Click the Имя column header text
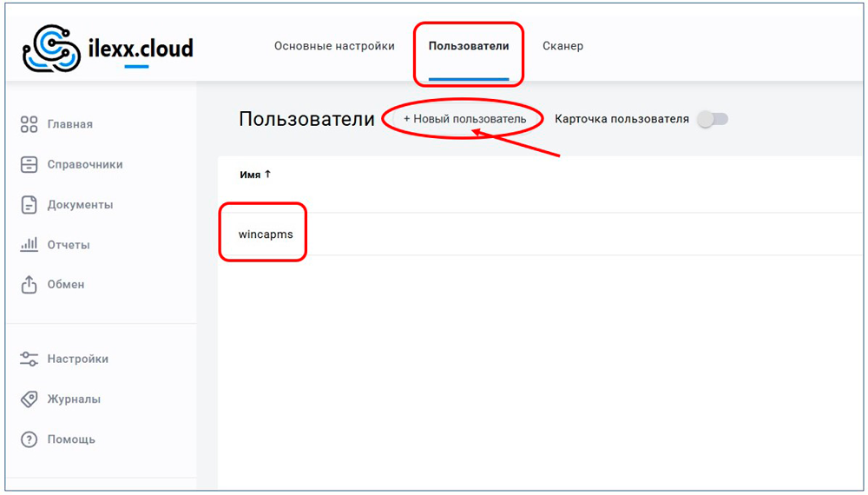 250,175
